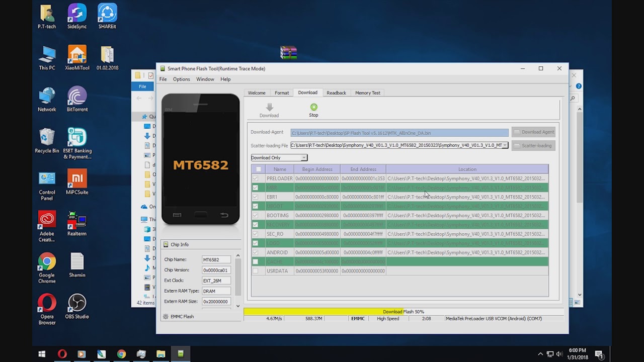Expand the Scatter-loading File path dropdown
The height and width of the screenshot is (362, 644).
(505, 145)
